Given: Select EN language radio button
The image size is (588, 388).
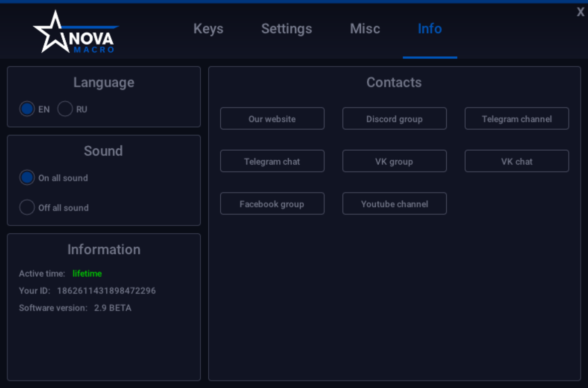Looking at the screenshot, I should tap(27, 109).
